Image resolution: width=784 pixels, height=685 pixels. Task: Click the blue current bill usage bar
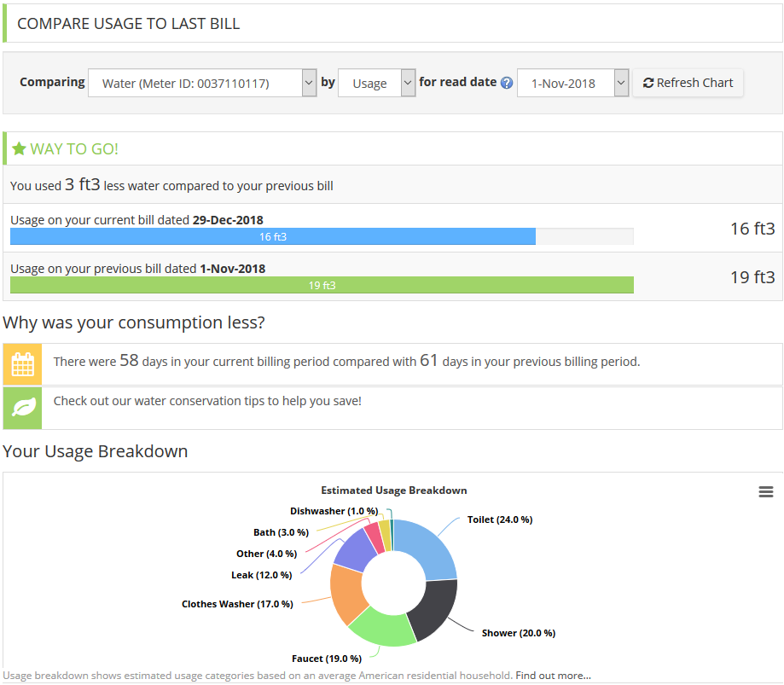click(x=273, y=236)
